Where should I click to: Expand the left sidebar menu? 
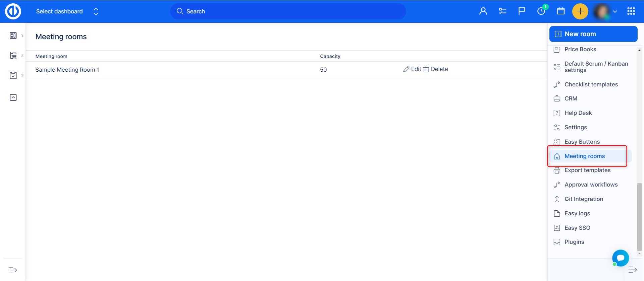[13, 270]
